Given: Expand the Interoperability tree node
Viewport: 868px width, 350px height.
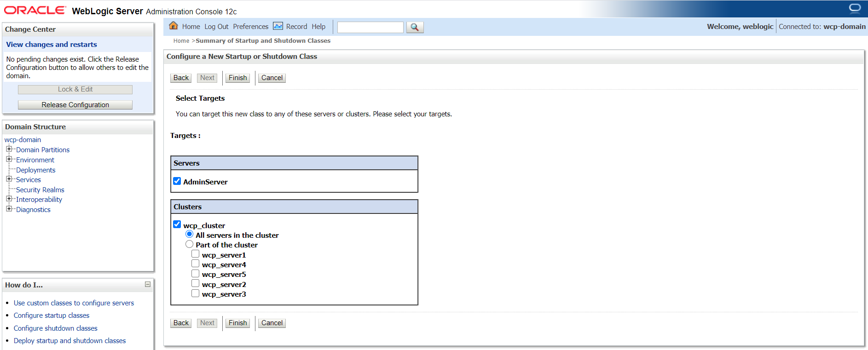Looking at the screenshot, I should [x=9, y=199].
